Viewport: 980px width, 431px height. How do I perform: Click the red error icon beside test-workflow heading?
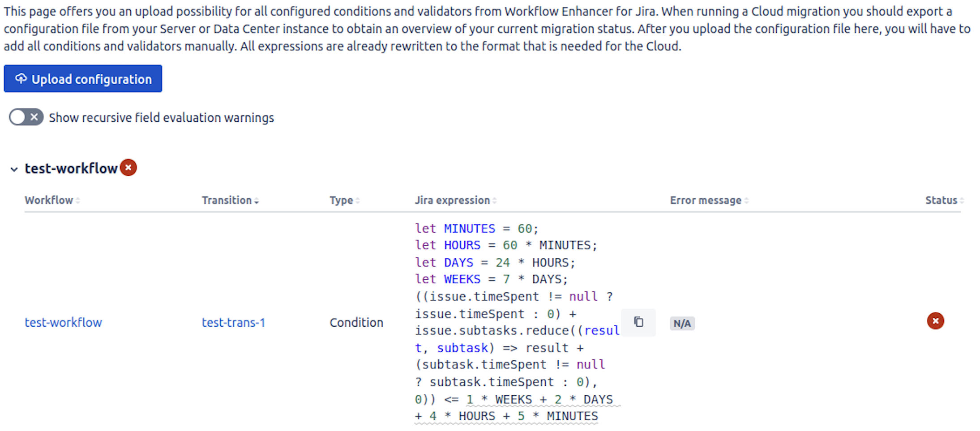pos(128,168)
